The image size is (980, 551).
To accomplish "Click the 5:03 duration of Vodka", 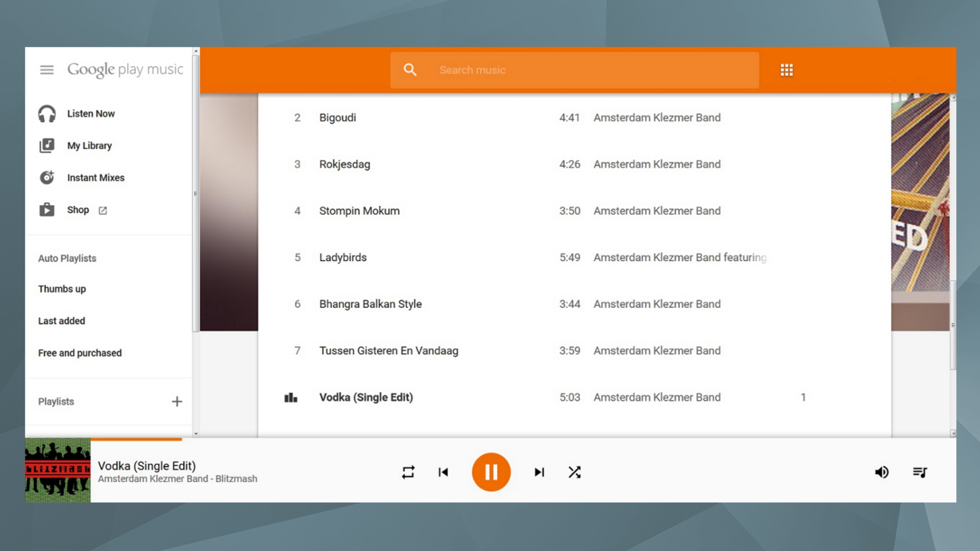I will coord(570,397).
